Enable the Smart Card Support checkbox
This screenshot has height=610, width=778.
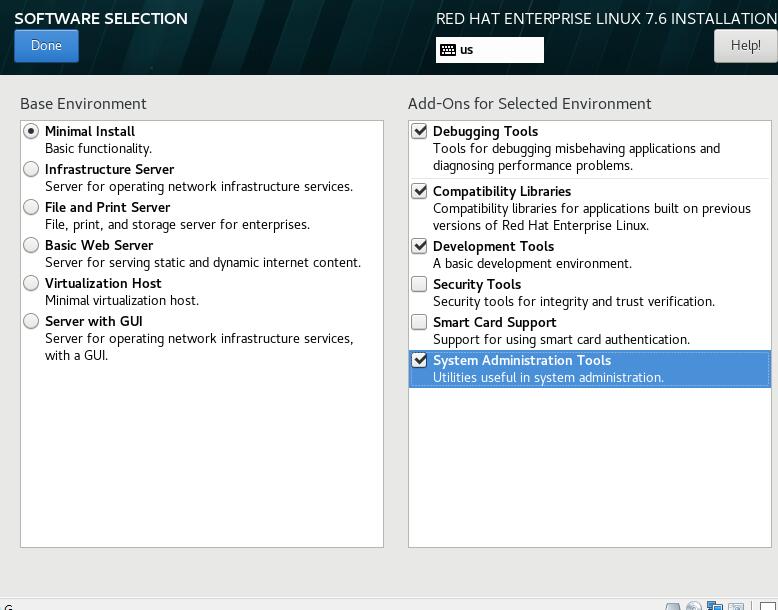(x=419, y=322)
